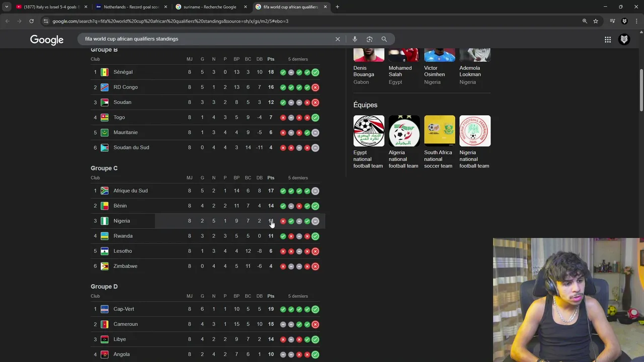Click the Mauritanie team name

pyautogui.click(x=125, y=133)
